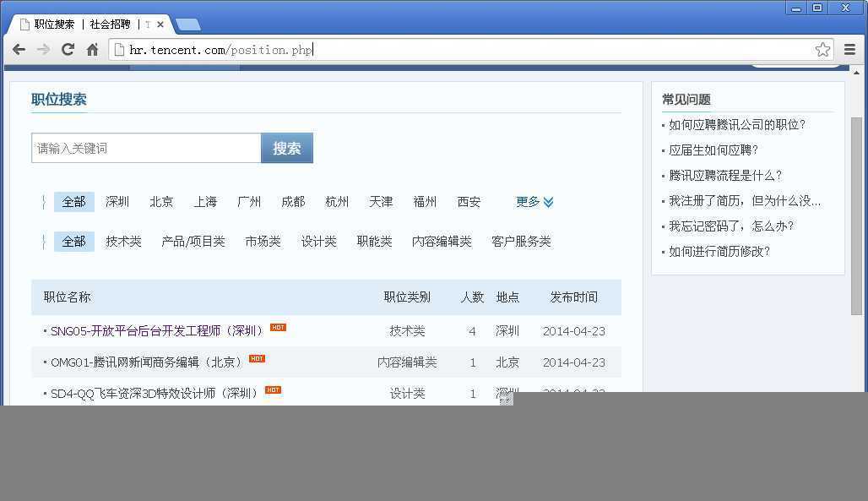868x501 pixels.
Task: Filter by city 上海
Action: tap(205, 202)
